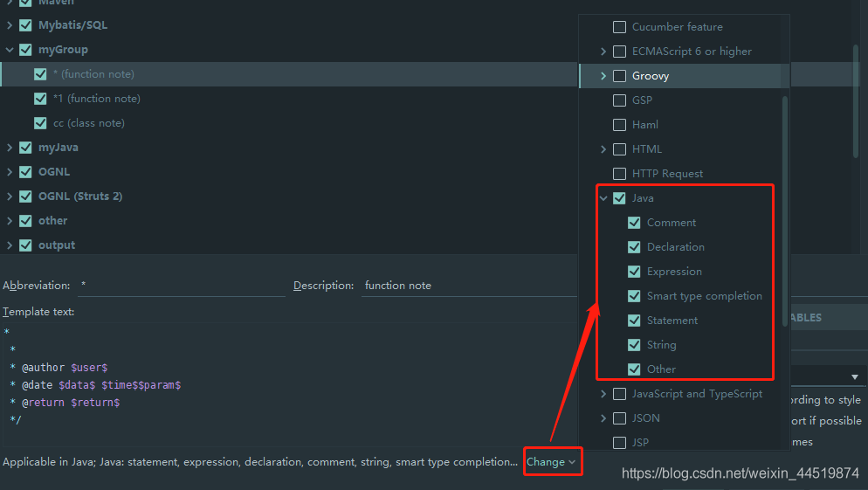Toggle the myJava group checkbox
Viewport: 868px width, 490px height.
[x=25, y=148]
